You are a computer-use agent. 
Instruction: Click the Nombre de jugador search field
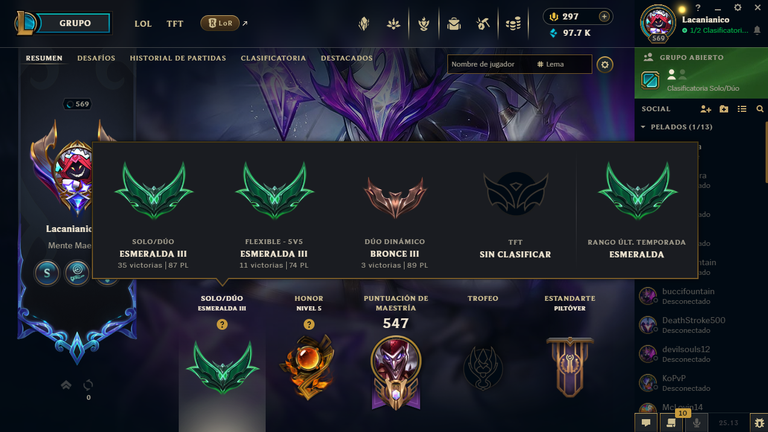[491, 64]
